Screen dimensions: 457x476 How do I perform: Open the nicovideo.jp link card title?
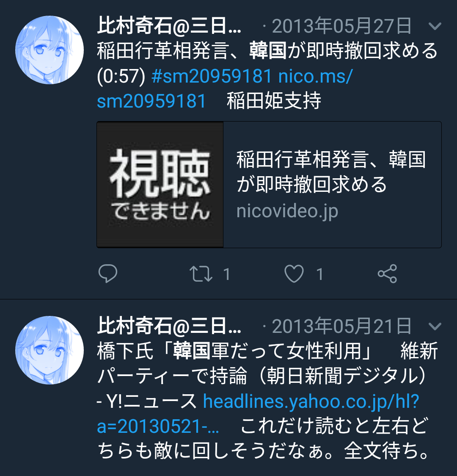coord(331,172)
